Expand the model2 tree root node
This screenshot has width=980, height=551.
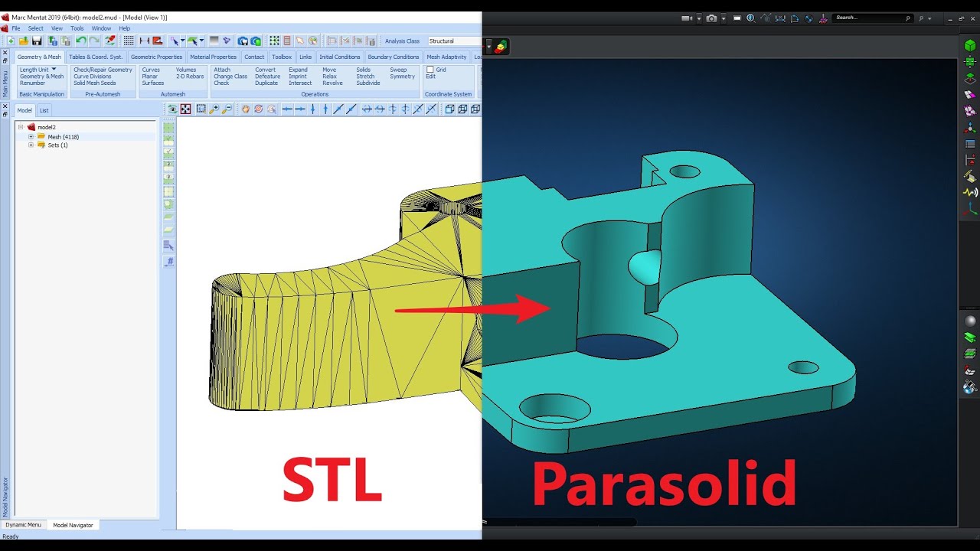pyautogui.click(x=21, y=127)
